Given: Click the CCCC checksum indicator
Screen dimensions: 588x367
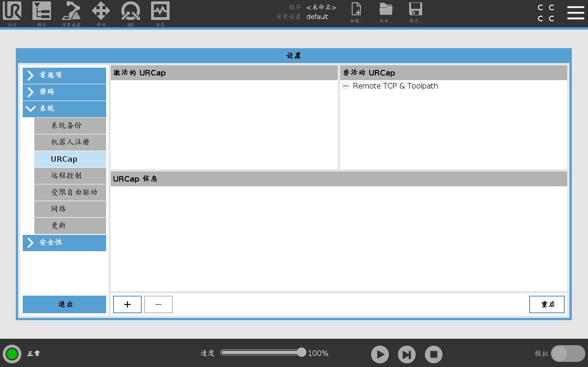Looking at the screenshot, I should [x=546, y=13].
